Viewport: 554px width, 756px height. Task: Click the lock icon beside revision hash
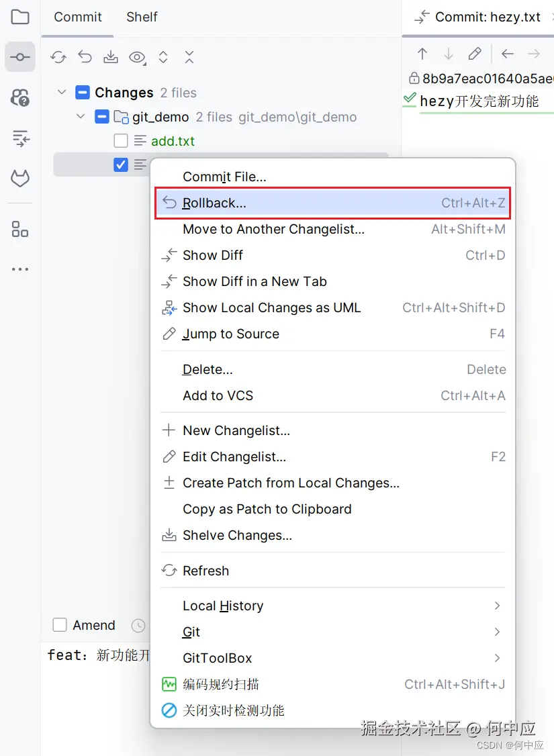[414, 78]
